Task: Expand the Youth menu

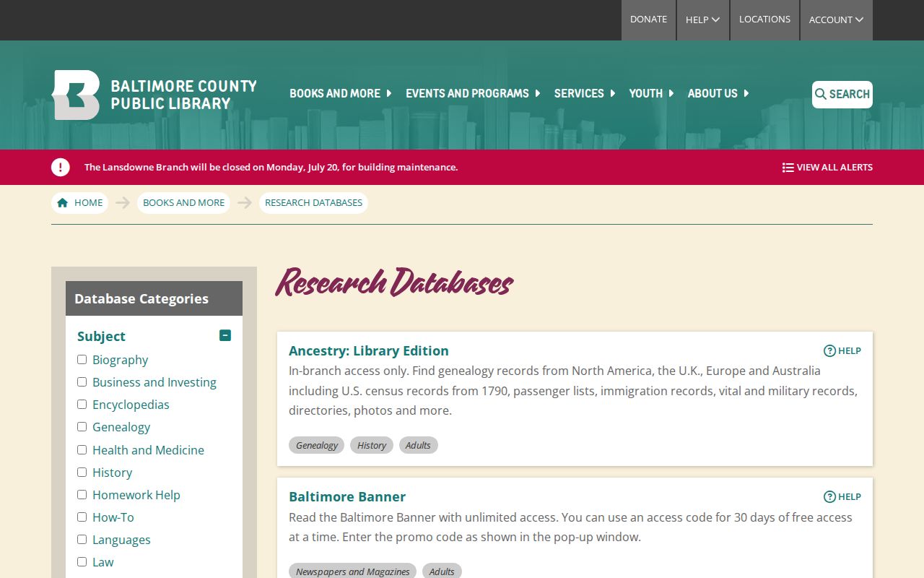Action: click(651, 93)
